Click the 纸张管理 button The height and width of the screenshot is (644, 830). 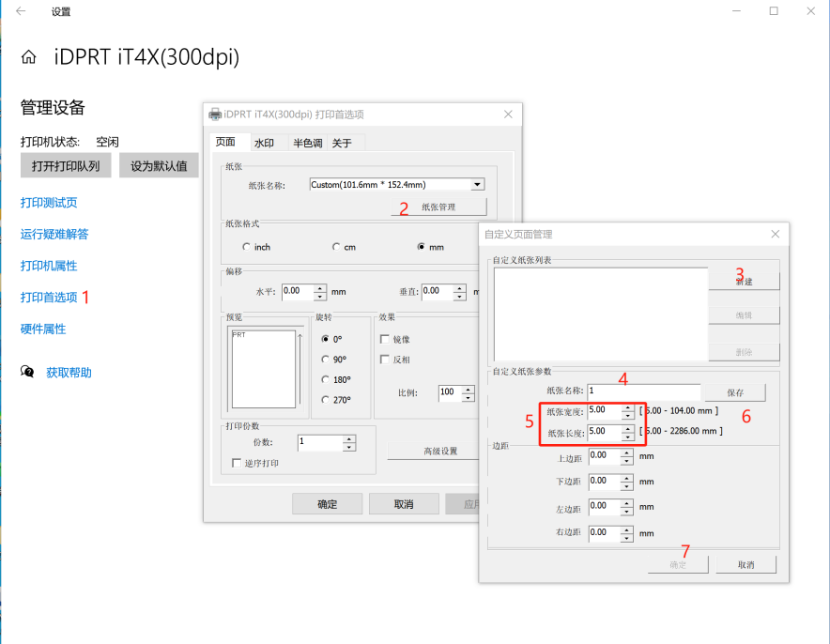(x=438, y=207)
